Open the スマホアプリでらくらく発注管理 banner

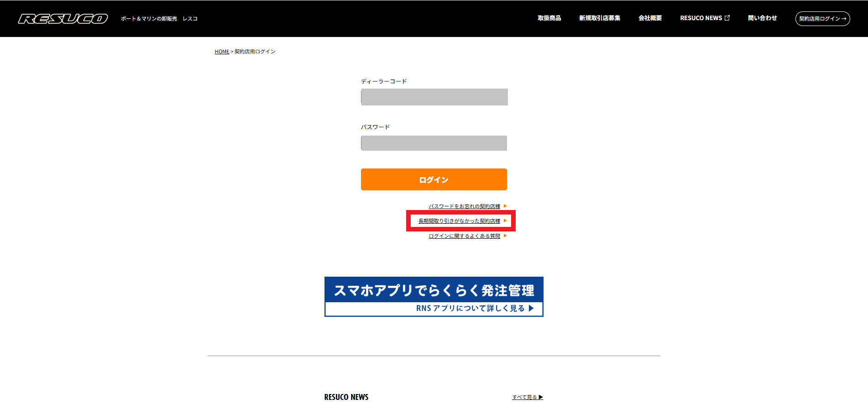434,296
